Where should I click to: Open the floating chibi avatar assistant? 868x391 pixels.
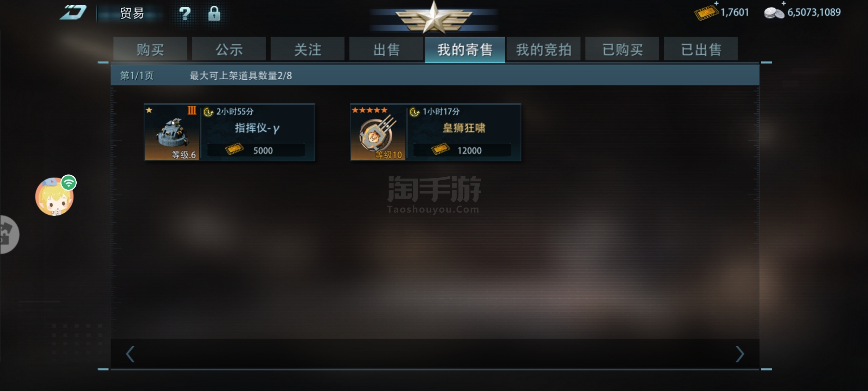pos(55,196)
